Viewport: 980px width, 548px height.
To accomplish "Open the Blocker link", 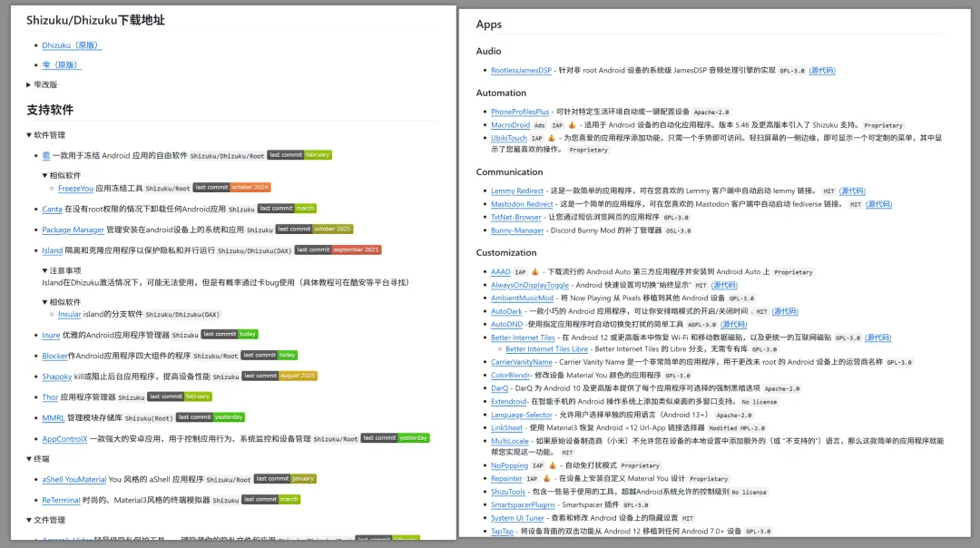I will [54, 356].
